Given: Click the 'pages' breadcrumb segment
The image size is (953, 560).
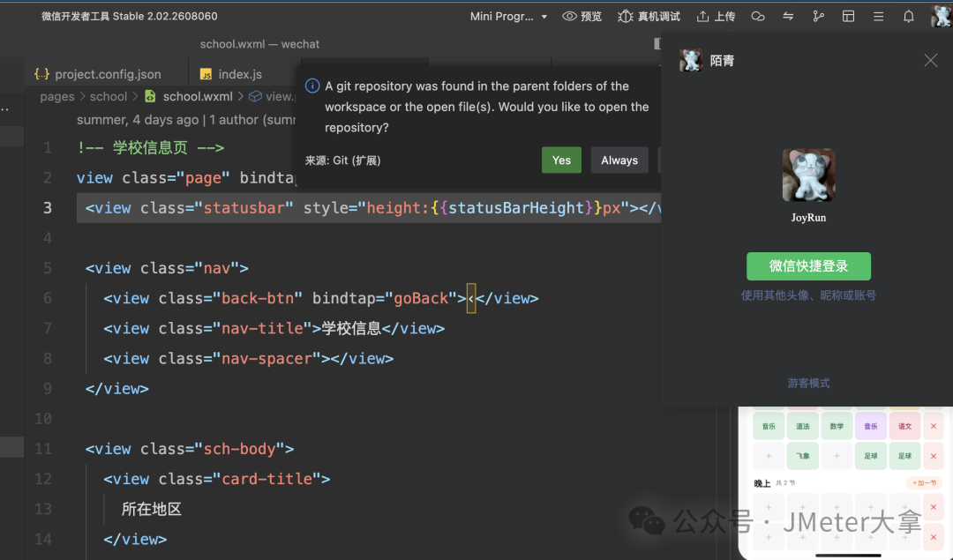Looking at the screenshot, I should pos(57,97).
